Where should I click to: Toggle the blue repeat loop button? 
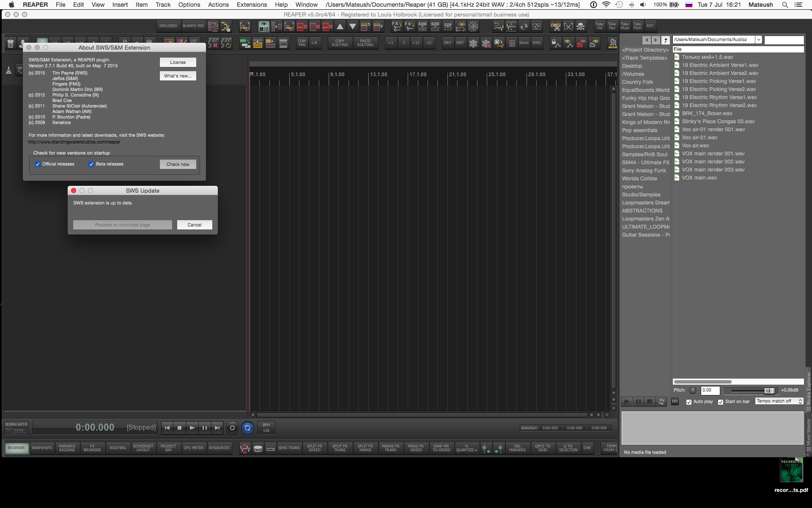(x=247, y=428)
